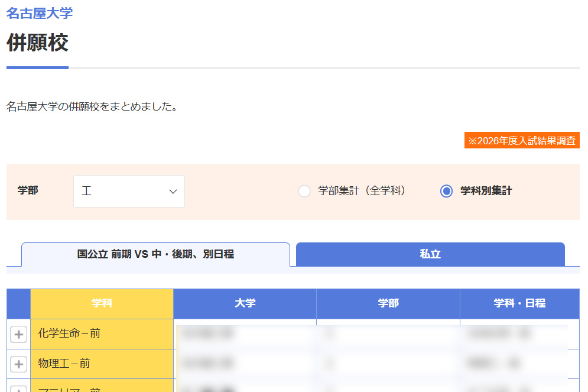
Task: Click the 学科・日程 column header
Action: tap(520, 303)
